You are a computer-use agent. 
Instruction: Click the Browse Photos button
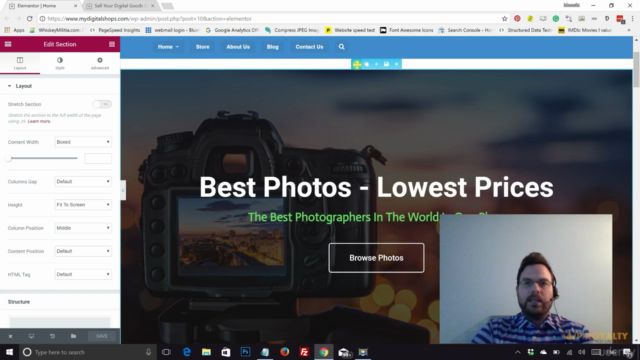[x=376, y=258]
